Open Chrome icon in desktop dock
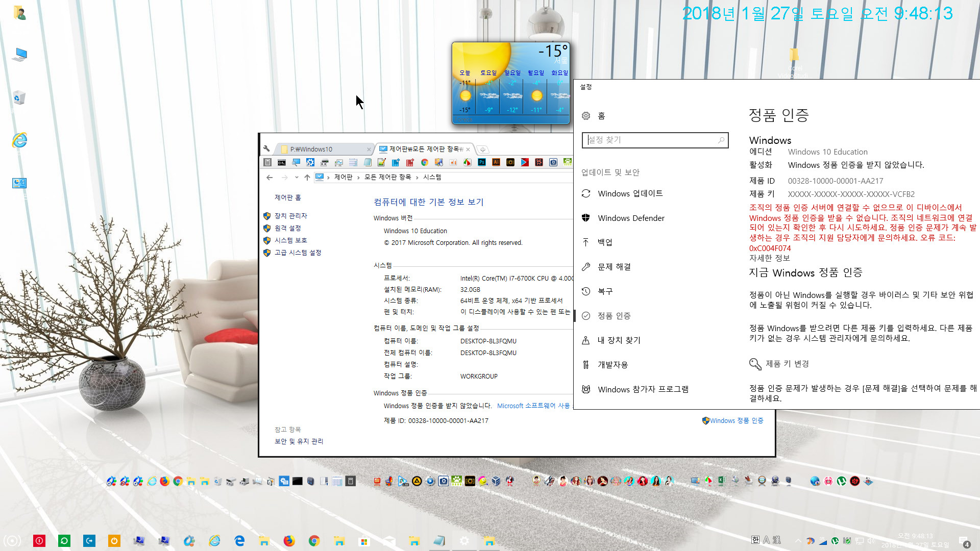Screen dimensions: 980x551 click(178, 481)
